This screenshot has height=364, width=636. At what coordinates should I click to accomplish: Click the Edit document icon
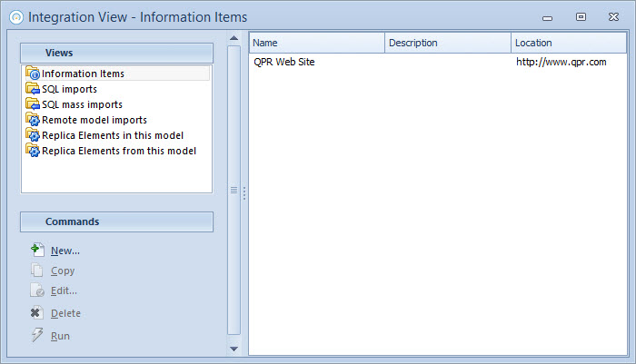click(37, 290)
